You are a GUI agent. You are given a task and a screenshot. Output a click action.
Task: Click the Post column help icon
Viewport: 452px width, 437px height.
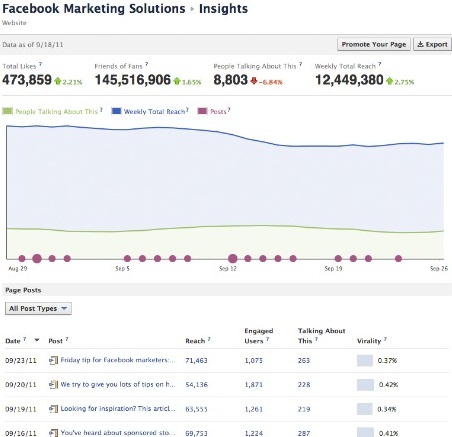click(67, 339)
